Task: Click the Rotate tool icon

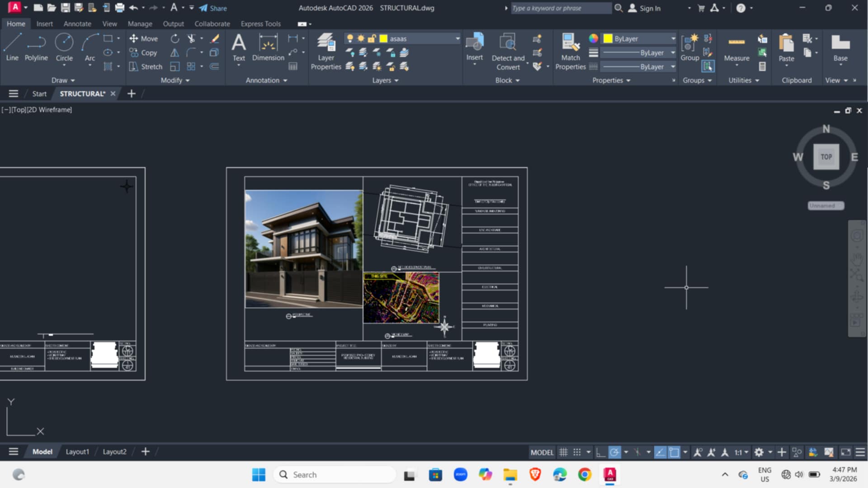Action: click(x=175, y=39)
